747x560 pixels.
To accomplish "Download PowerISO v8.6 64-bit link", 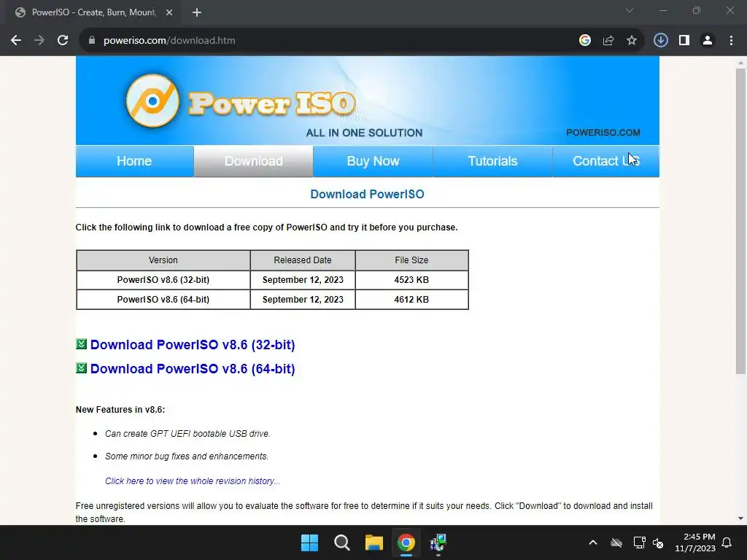I will click(193, 369).
